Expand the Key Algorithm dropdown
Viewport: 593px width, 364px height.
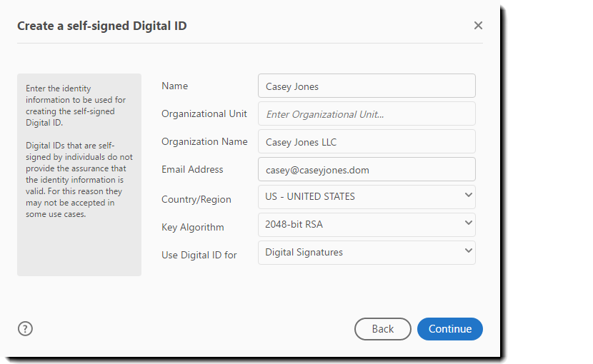[366, 225]
